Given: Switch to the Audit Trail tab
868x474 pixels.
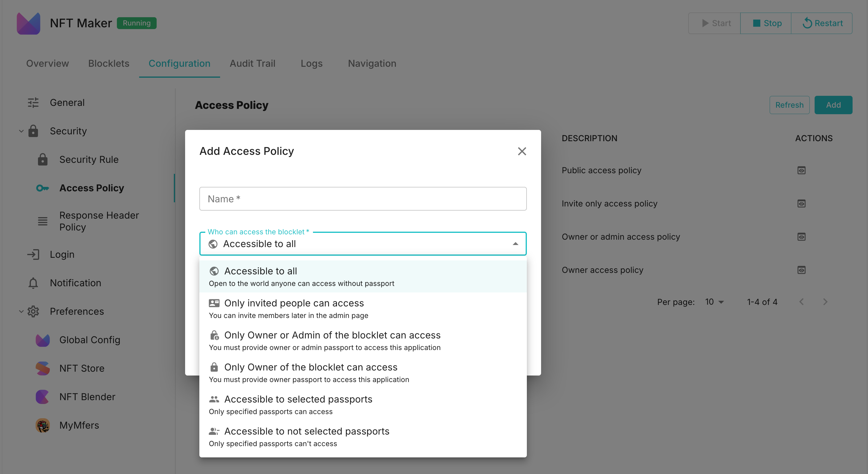Looking at the screenshot, I should point(252,63).
